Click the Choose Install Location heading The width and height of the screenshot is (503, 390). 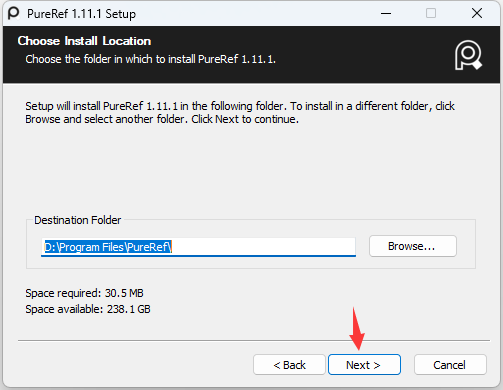coord(84,41)
